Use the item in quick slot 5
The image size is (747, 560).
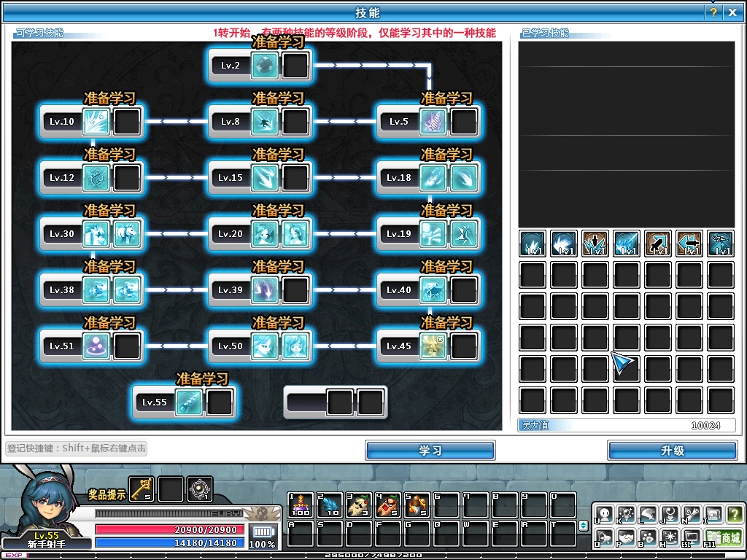point(417,505)
